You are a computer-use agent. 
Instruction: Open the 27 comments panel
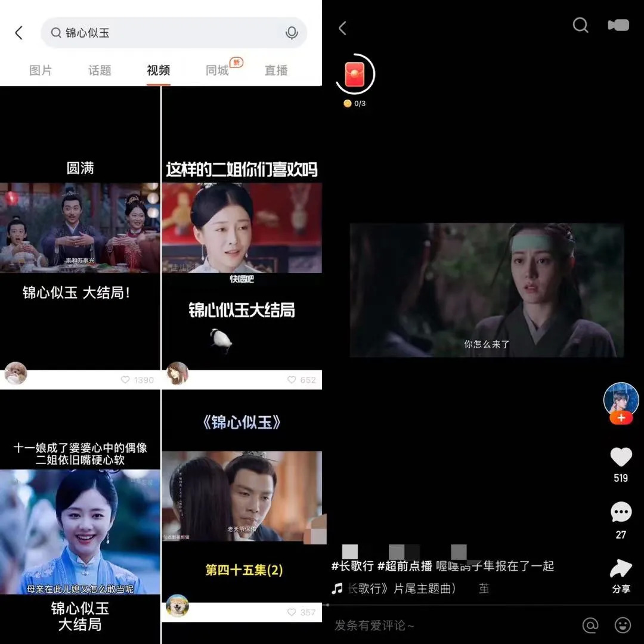[x=621, y=512]
